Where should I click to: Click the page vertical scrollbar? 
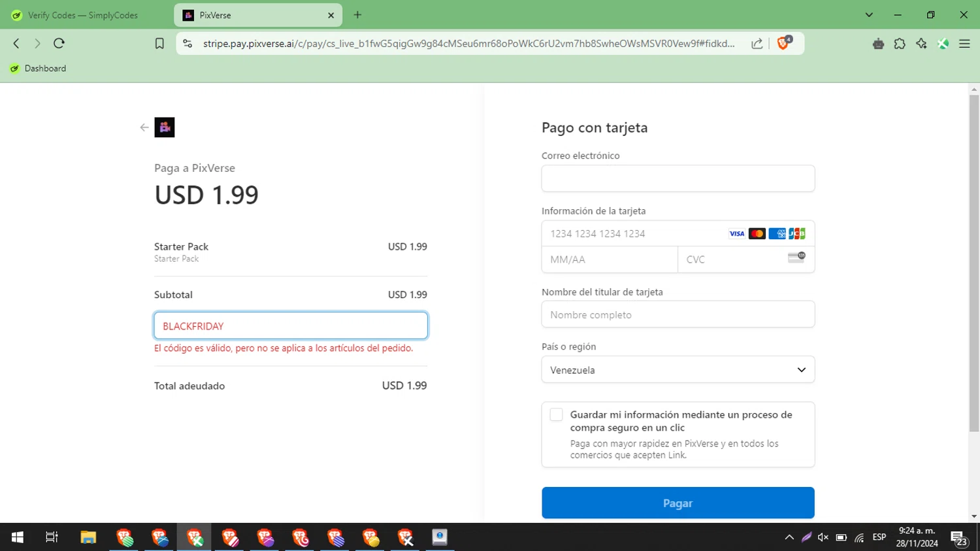coord(974,263)
